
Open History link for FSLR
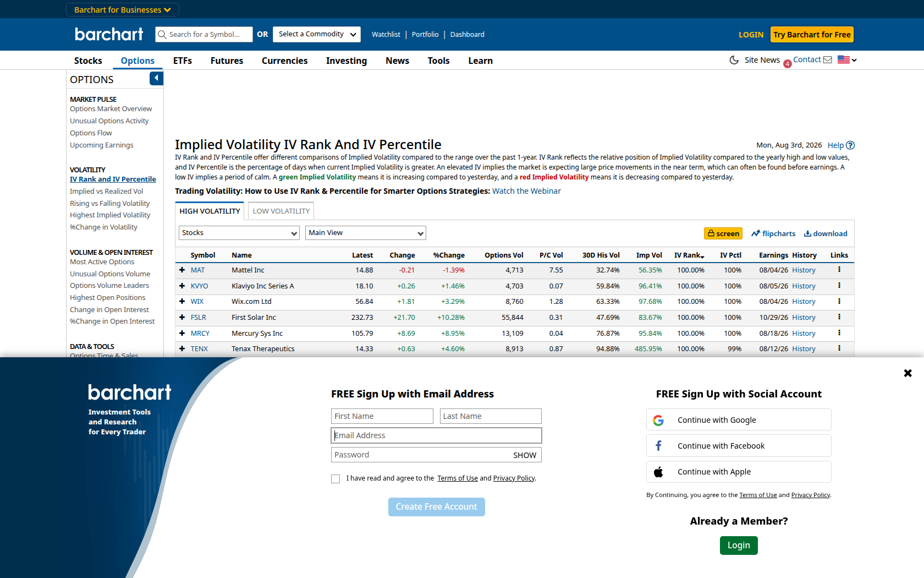(804, 318)
